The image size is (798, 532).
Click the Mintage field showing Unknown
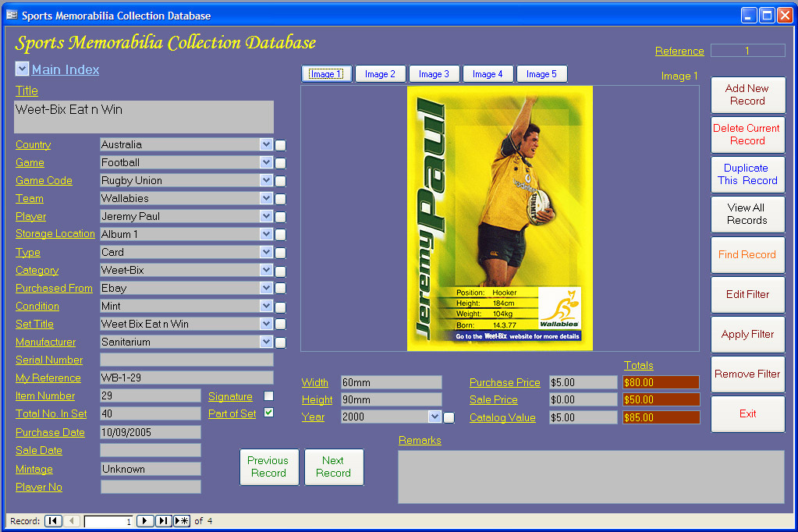[150, 469]
